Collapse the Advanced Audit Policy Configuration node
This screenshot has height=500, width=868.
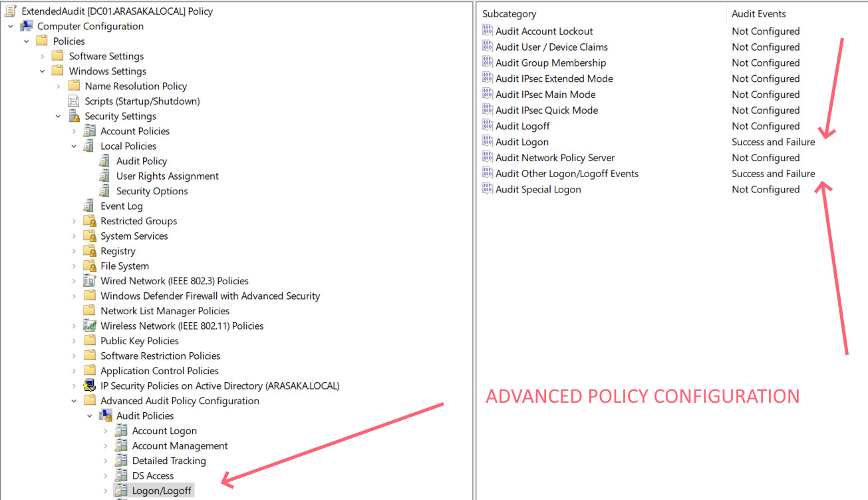74,401
